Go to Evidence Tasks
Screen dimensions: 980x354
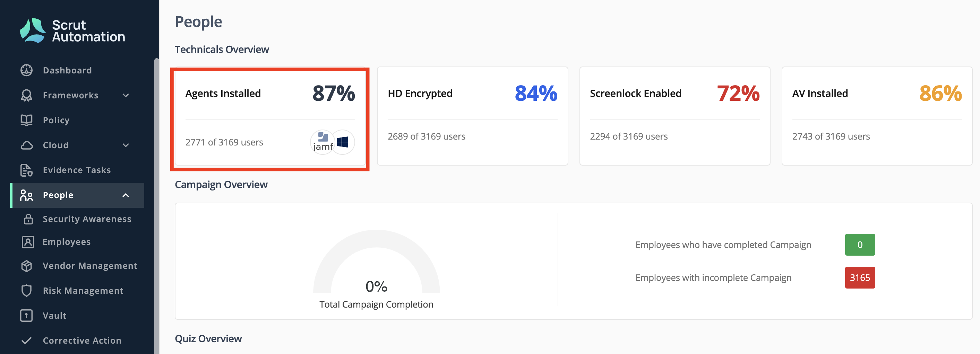click(x=77, y=170)
